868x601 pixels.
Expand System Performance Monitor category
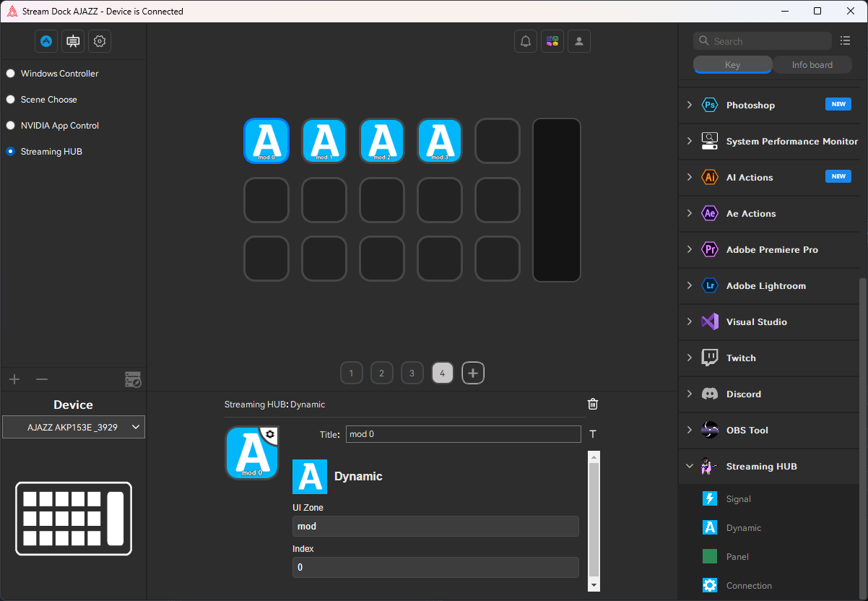[x=689, y=141]
